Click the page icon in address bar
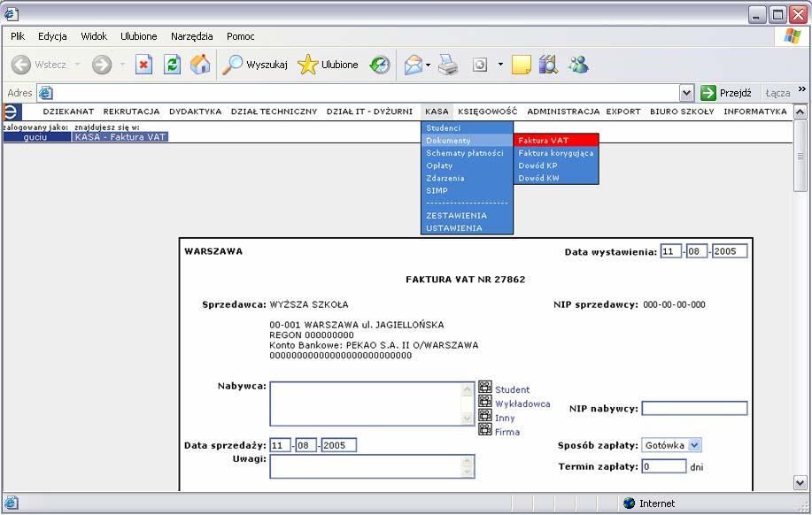Screen dimensions: 812x515 [45, 93]
